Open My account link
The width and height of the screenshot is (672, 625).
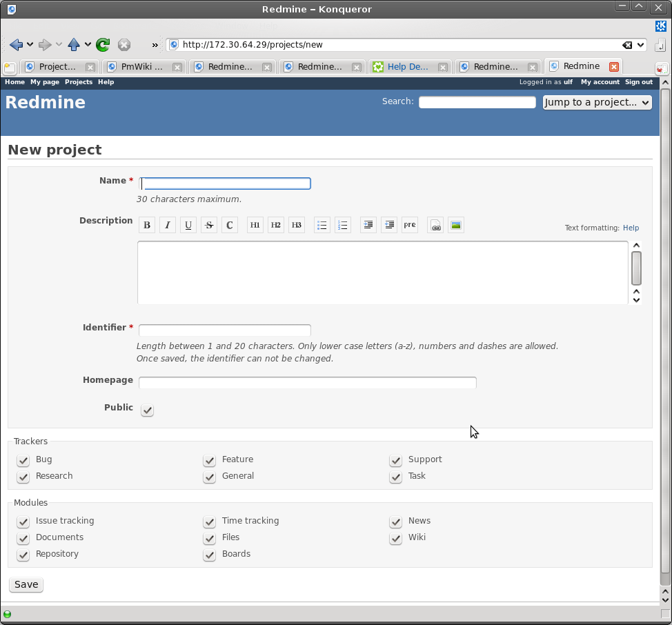pyautogui.click(x=600, y=82)
